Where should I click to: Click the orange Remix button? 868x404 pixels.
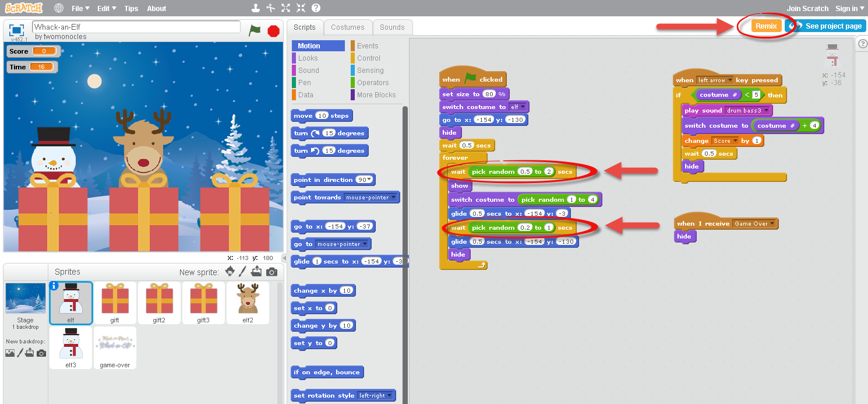tap(765, 26)
